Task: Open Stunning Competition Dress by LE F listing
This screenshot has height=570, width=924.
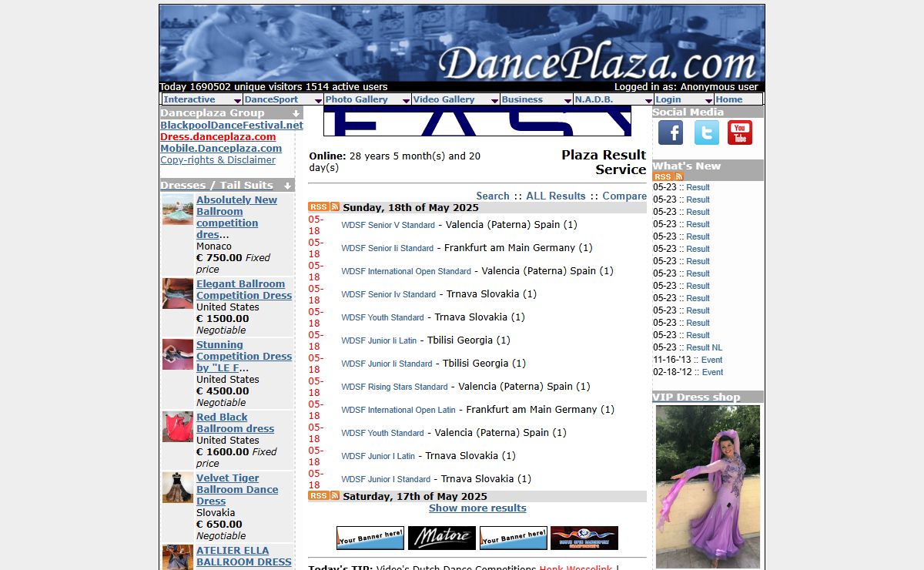Action: (244, 356)
